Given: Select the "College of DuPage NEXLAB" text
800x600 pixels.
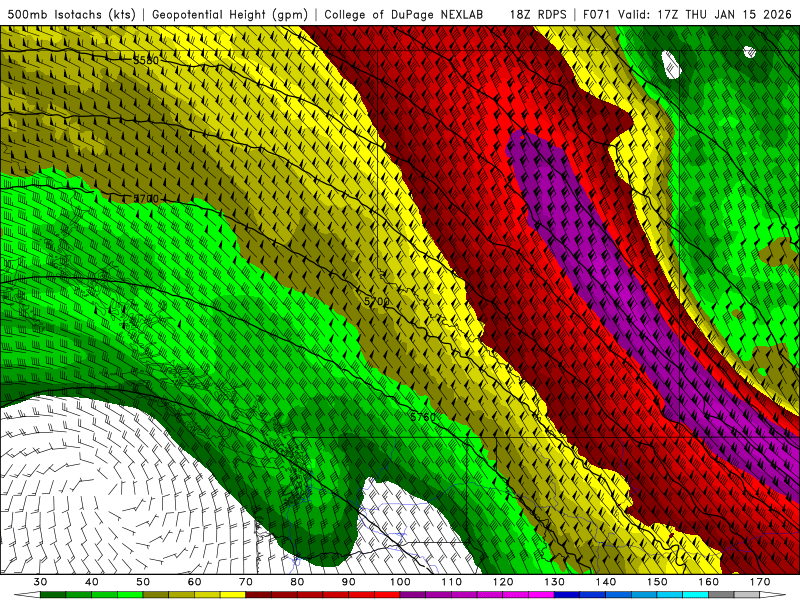Looking at the screenshot, I should (x=404, y=14).
